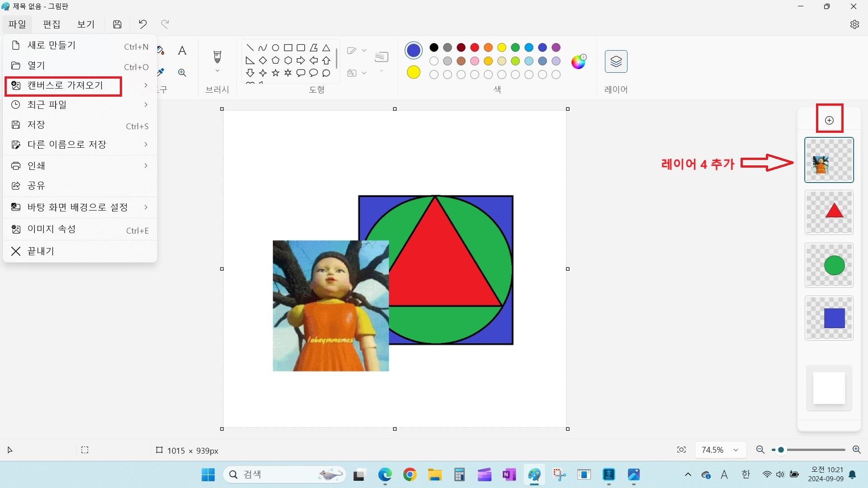Expand the 캔버스로 가져오기 submenu

point(146,85)
